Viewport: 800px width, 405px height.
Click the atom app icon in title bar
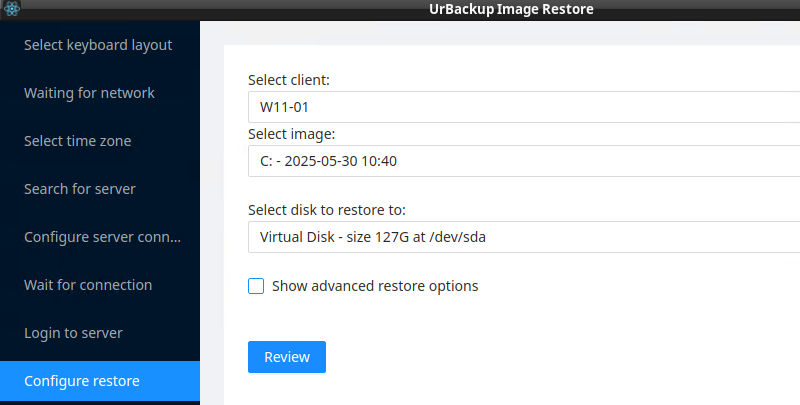click(12, 9)
